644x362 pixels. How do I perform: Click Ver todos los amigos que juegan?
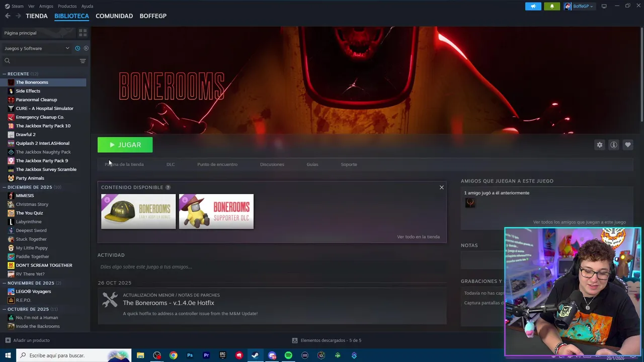pyautogui.click(x=580, y=222)
